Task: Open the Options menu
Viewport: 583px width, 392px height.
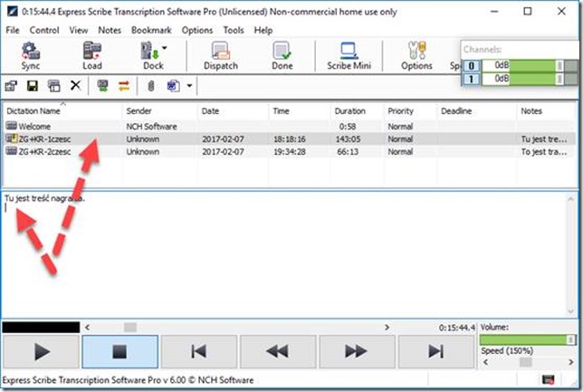Action: point(197,30)
